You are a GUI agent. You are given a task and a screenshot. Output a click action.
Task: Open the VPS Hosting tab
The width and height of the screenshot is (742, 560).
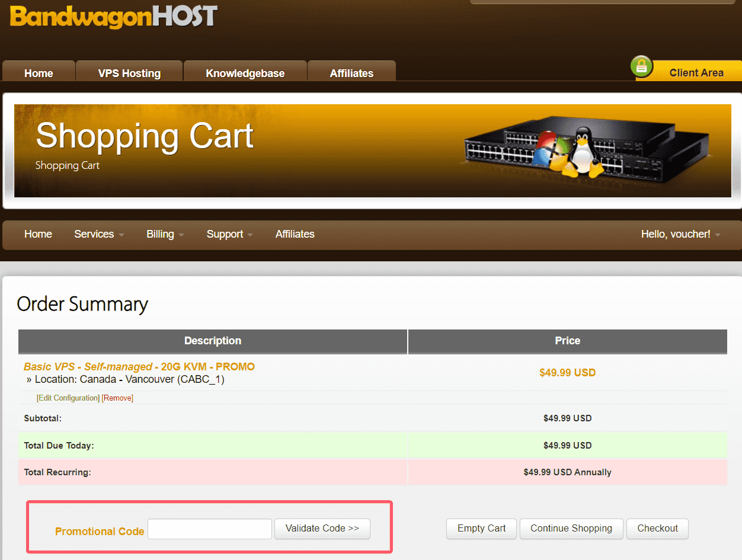(x=129, y=72)
